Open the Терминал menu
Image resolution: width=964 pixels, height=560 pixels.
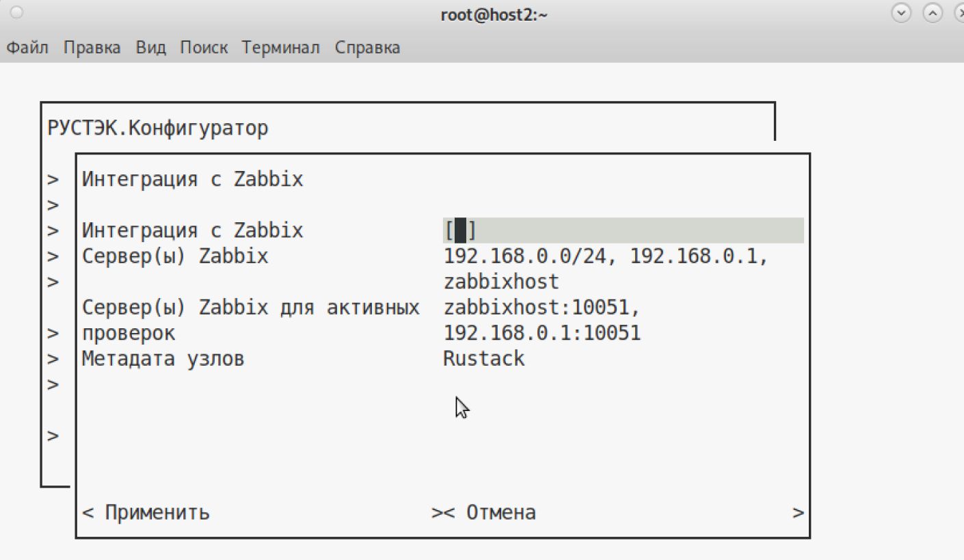tap(281, 48)
